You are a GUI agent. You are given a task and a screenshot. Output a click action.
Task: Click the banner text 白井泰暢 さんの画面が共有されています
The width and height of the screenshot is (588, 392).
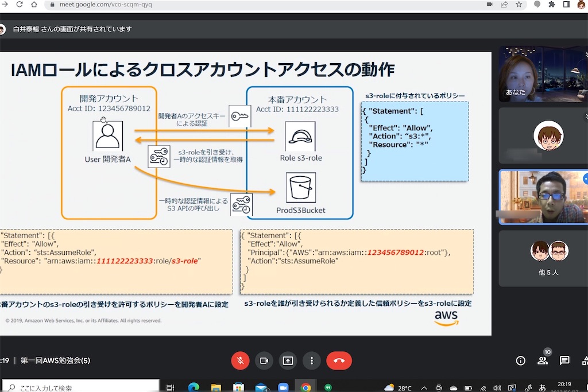coord(72,29)
